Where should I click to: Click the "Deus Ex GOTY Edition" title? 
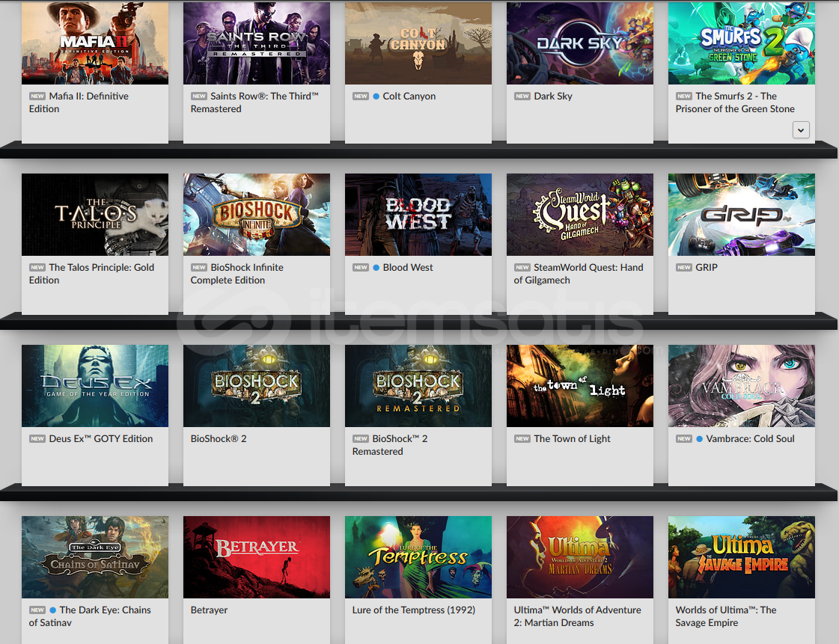(101, 438)
